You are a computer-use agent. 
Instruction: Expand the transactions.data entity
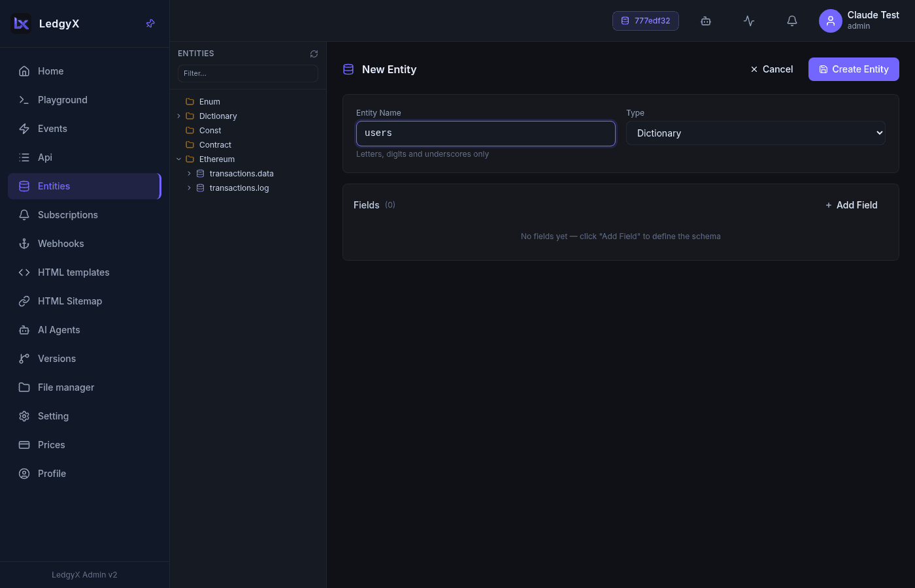tap(189, 174)
